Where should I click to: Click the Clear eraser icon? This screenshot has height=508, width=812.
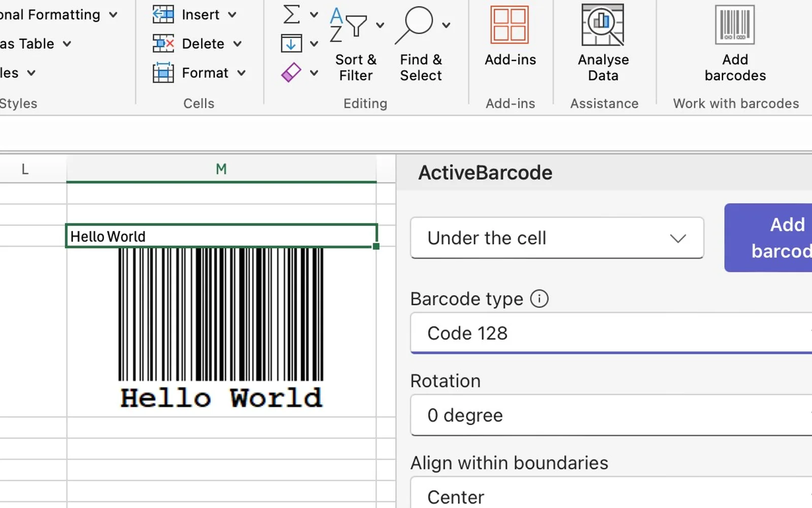pos(291,73)
